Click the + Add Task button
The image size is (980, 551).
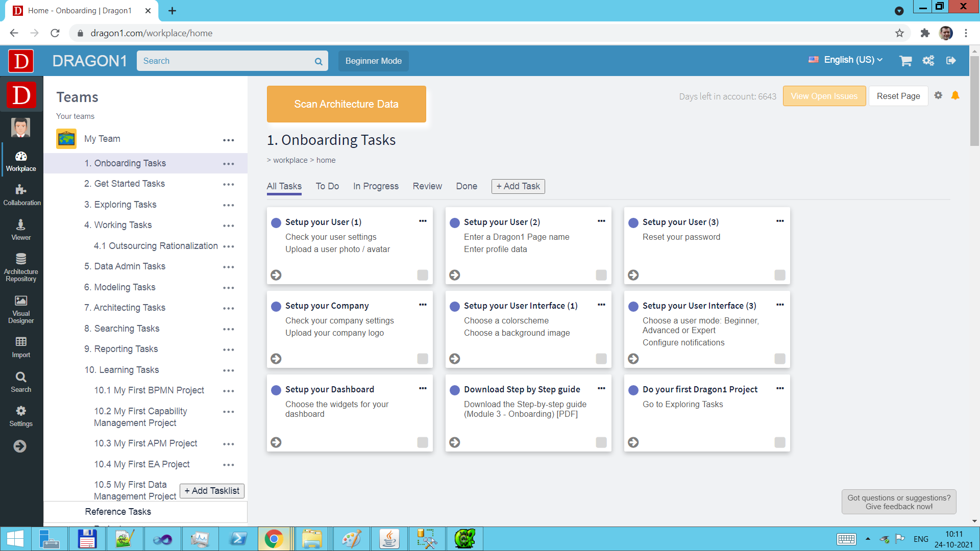tap(518, 186)
